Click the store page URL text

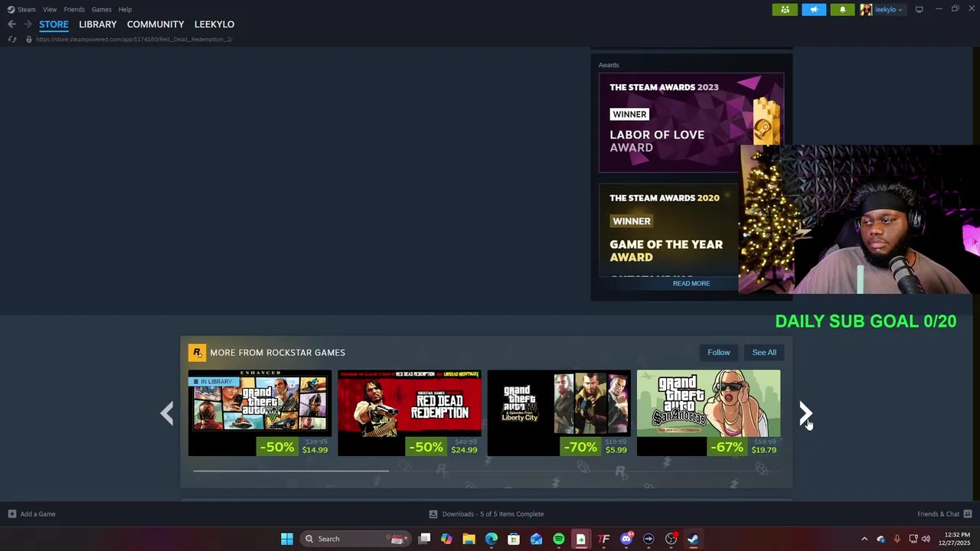[134, 39]
